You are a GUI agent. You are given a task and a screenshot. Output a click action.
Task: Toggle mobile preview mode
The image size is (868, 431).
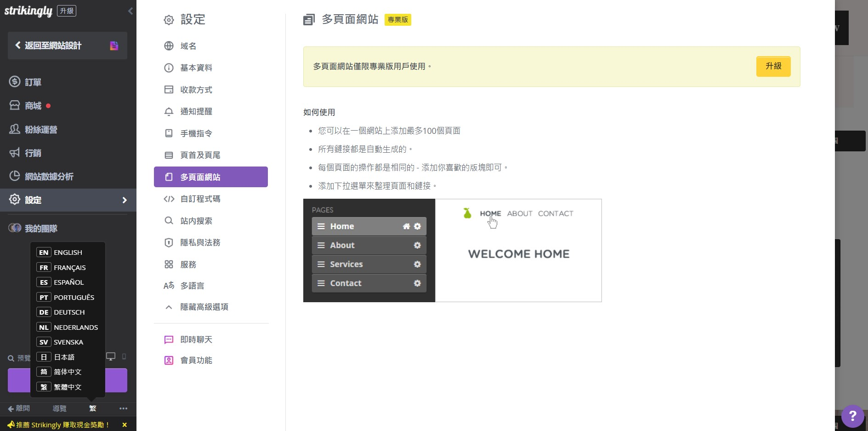coord(123,356)
